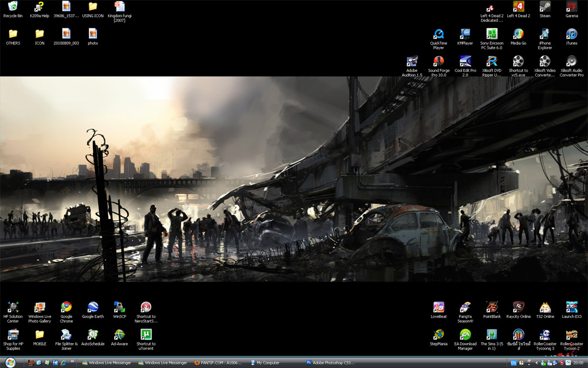
Task: Click the Steam desktop icon
Action: click(545, 9)
